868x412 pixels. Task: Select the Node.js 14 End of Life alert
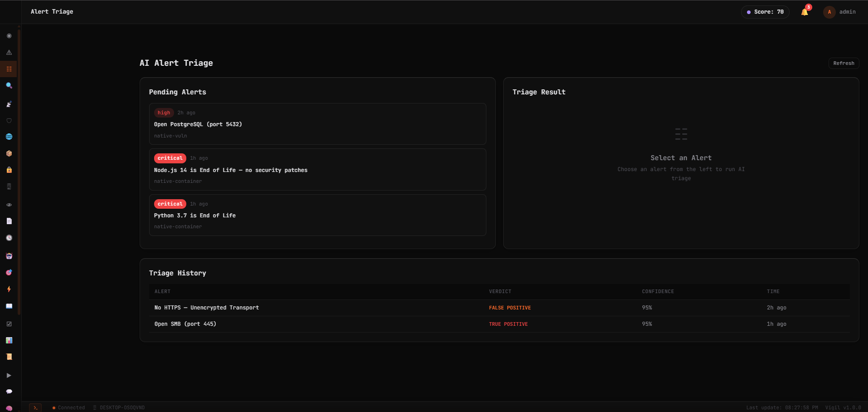[x=317, y=169]
